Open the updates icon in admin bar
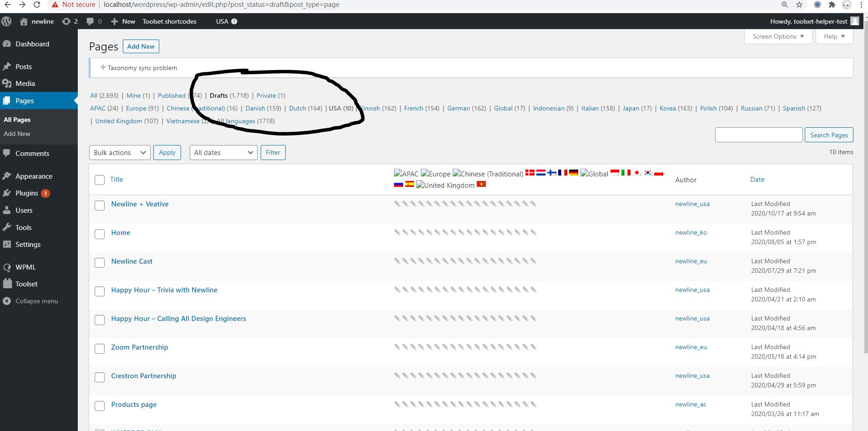Image resolution: width=868 pixels, height=431 pixels. 66,21
